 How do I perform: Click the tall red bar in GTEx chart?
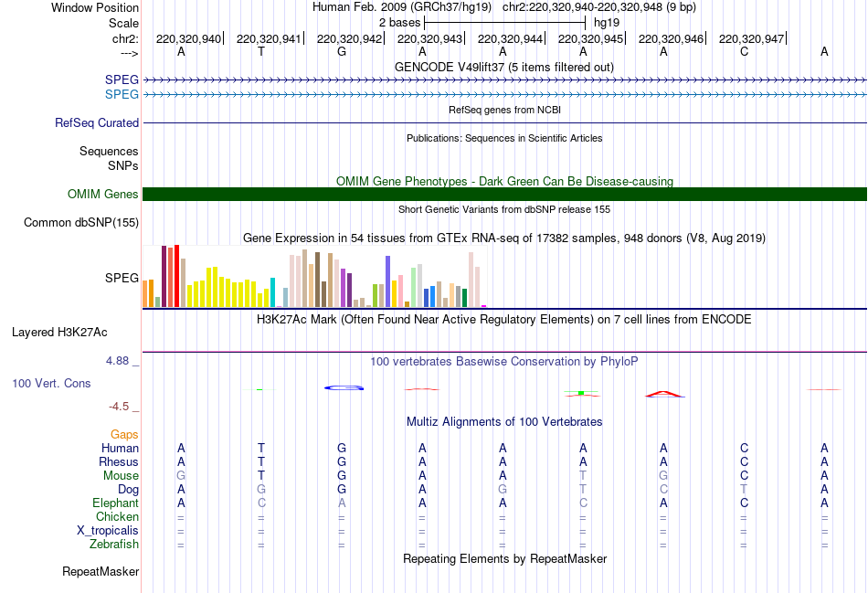pyautogui.click(x=176, y=276)
